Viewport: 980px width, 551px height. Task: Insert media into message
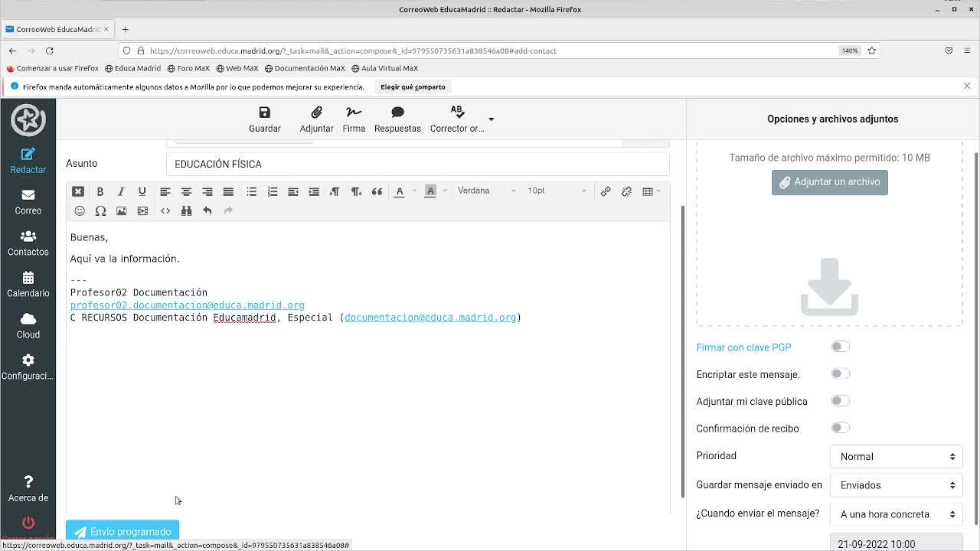coord(142,210)
